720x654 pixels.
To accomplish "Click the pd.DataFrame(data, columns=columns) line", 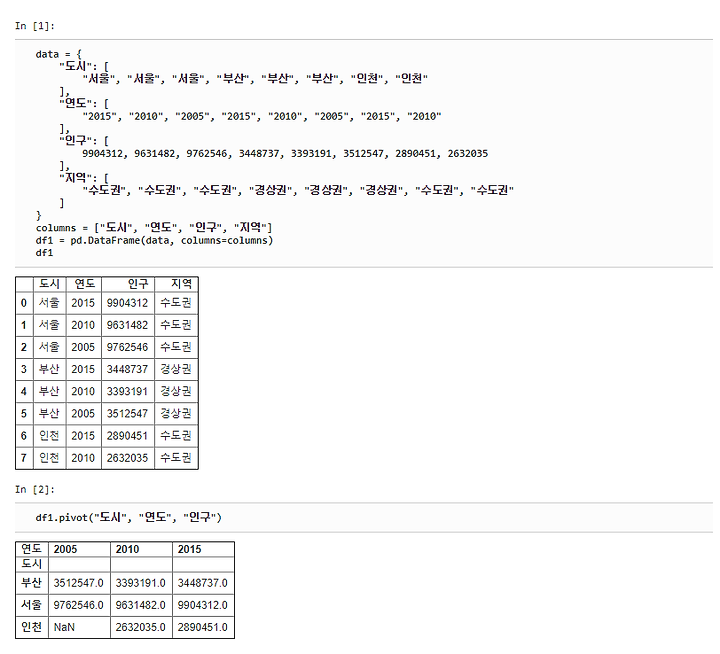I will (154, 240).
